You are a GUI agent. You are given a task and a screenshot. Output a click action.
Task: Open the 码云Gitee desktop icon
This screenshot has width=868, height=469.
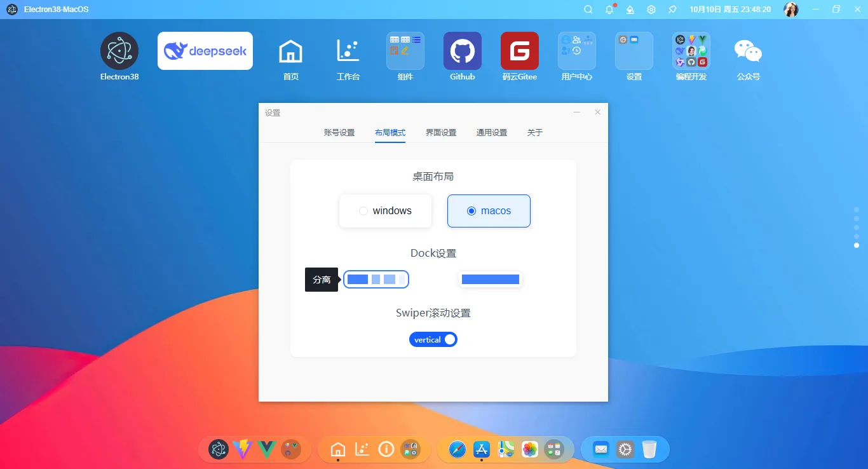(x=519, y=51)
